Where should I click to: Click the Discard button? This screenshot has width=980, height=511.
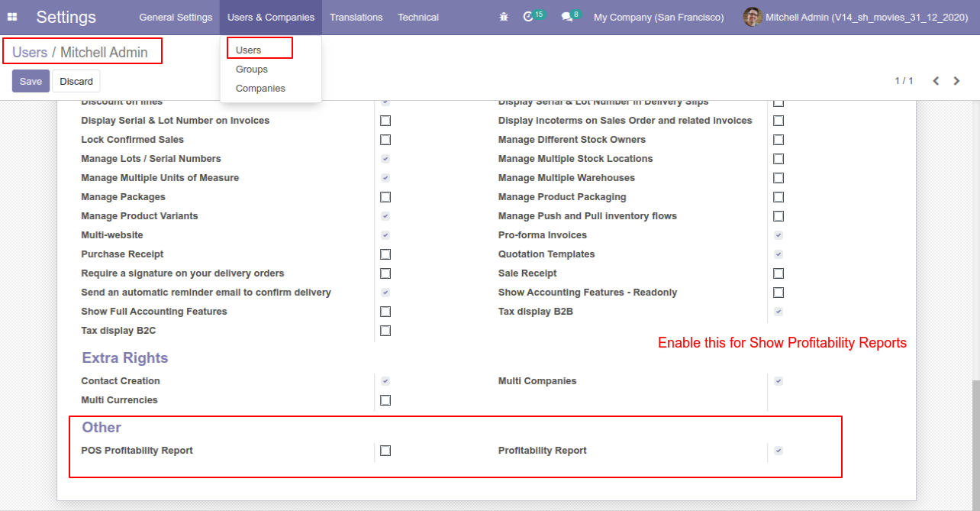coord(76,81)
